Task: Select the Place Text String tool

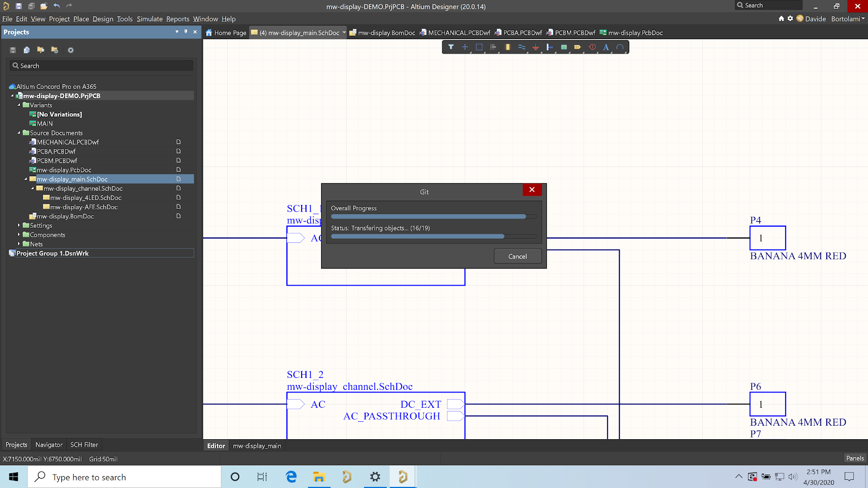Action: click(606, 47)
